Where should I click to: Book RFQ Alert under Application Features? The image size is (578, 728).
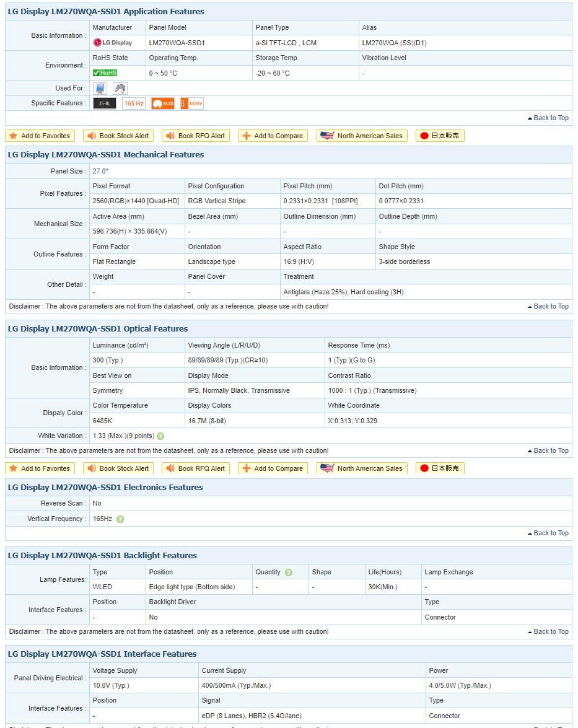click(196, 136)
